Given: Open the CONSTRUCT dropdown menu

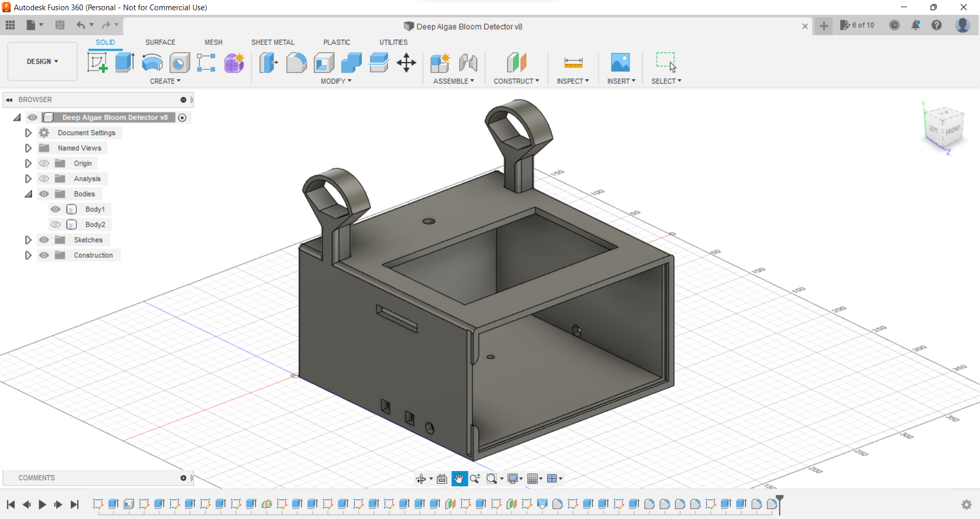Looking at the screenshot, I should coord(516,81).
